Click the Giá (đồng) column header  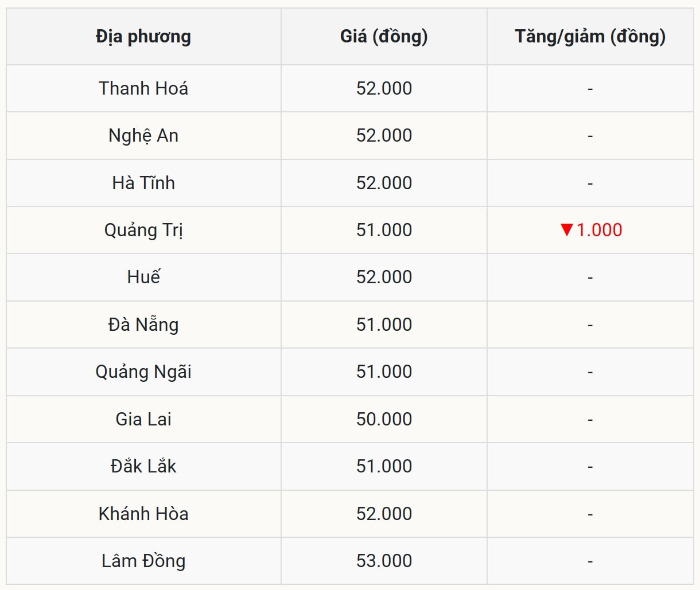click(384, 37)
